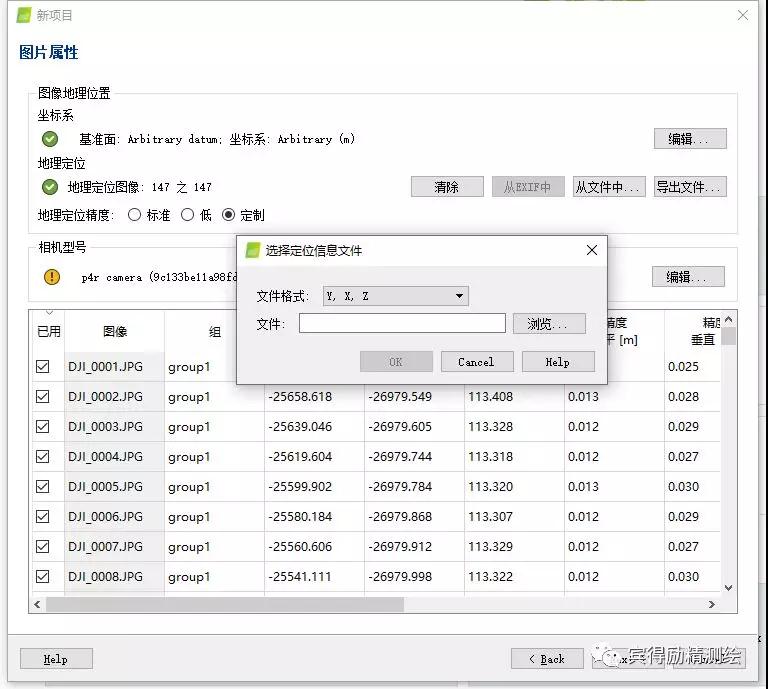The image size is (768, 689).
Task: Click the 从文件中... button
Action: point(609,187)
